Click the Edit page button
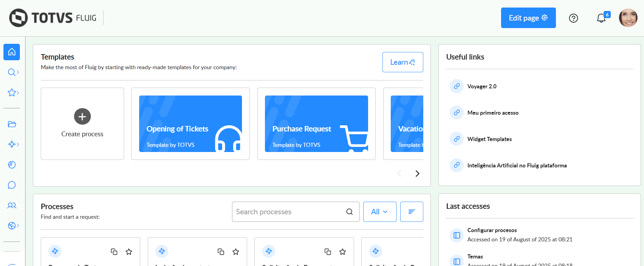Image resolution: width=644 pixels, height=266 pixels. pyautogui.click(x=528, y=18)
